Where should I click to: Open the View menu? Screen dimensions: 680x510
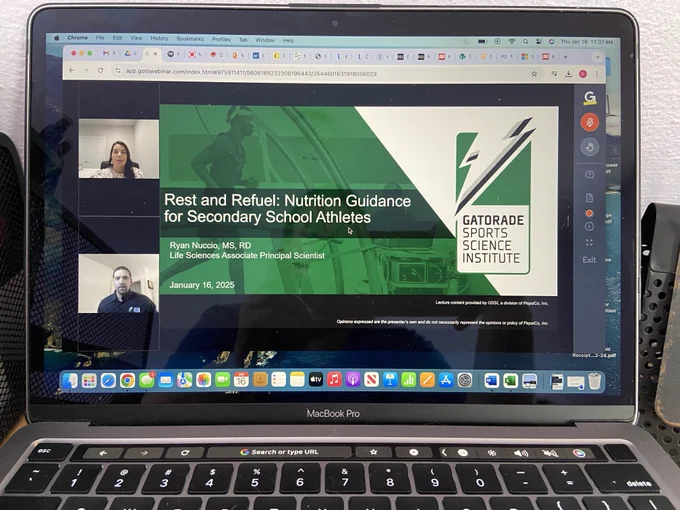click(x=136, y=38)
